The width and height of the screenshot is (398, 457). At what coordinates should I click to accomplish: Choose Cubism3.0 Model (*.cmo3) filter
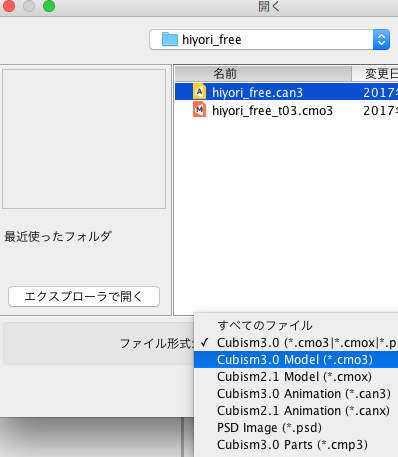296,360
